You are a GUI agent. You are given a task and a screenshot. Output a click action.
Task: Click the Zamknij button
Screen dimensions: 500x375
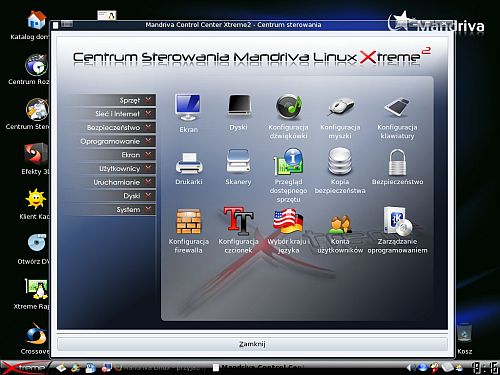pos(252,344)
